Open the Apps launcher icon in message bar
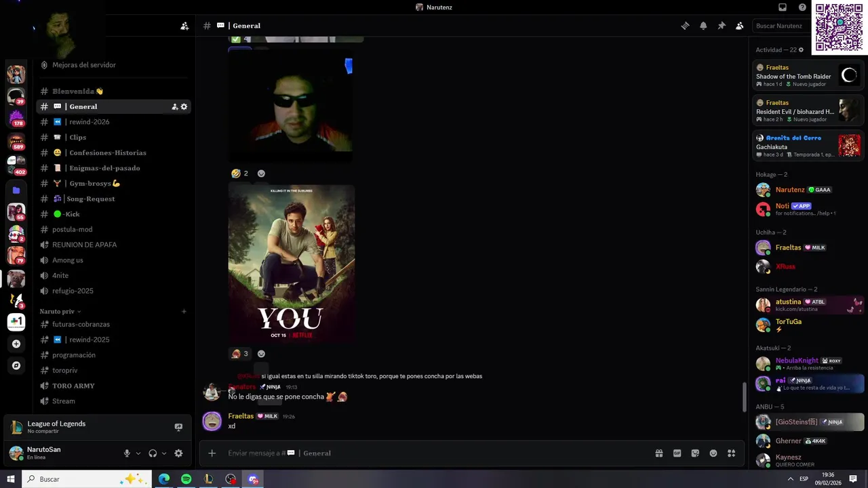Image resolution: width=868 pixels, height=488 pixels. pyautogui.click(x=732, y=453)
